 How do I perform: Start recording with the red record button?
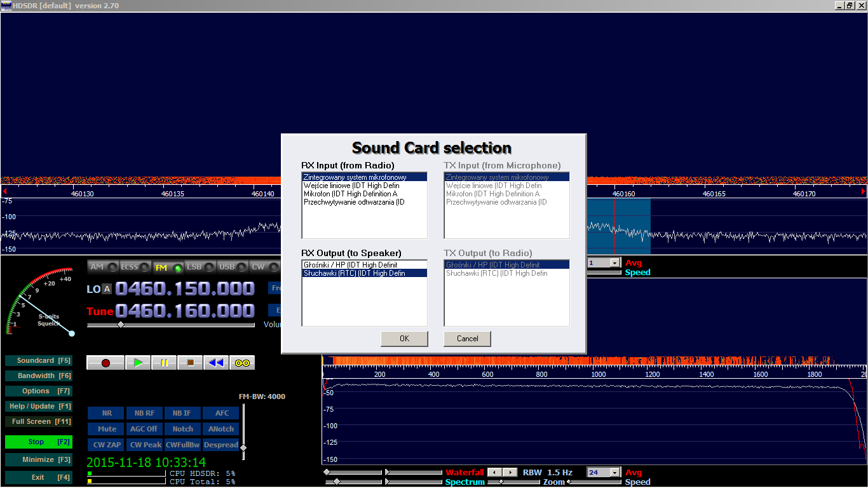106,363
